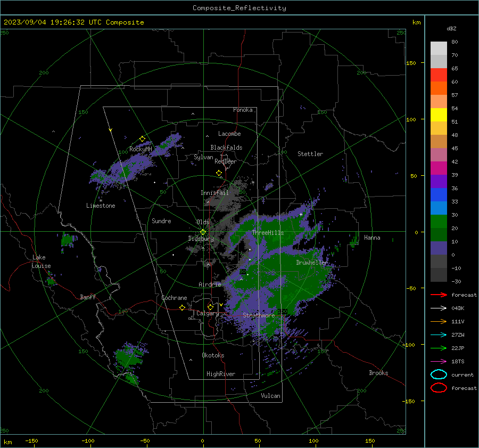The image size is (479, 448).
Task: Click the purple 10 dBZ color swatch
Action: 439,248
